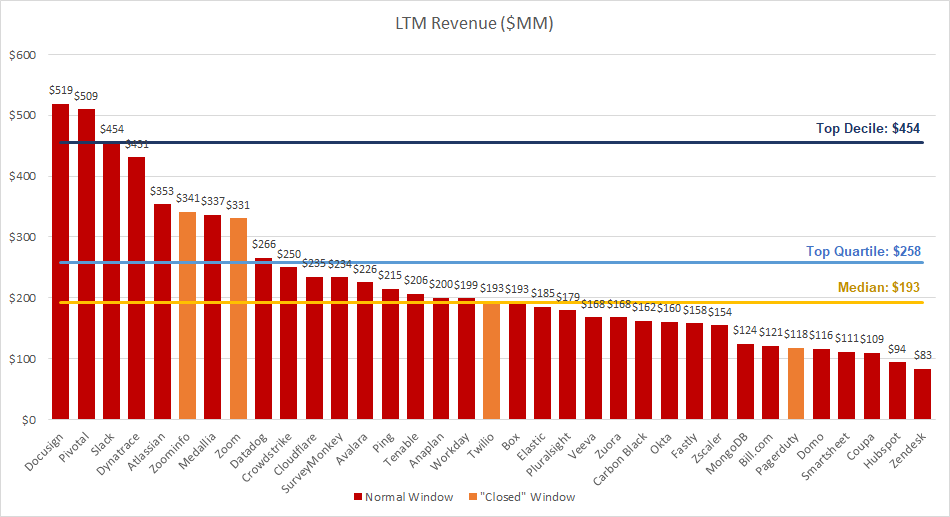Click the $509 data label

[86, 96]
